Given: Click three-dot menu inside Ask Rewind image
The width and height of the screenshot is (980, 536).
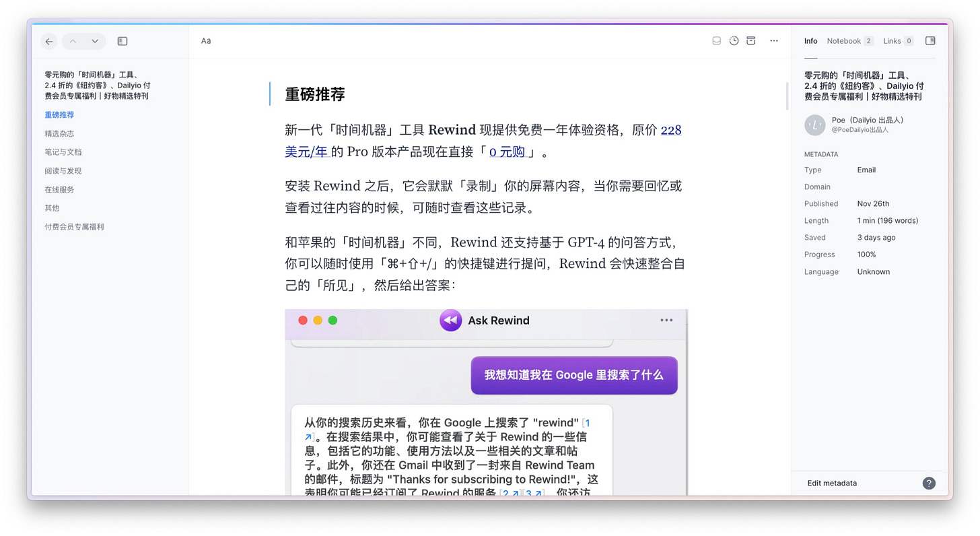Looking at the screenshot, I should point(666,321).
